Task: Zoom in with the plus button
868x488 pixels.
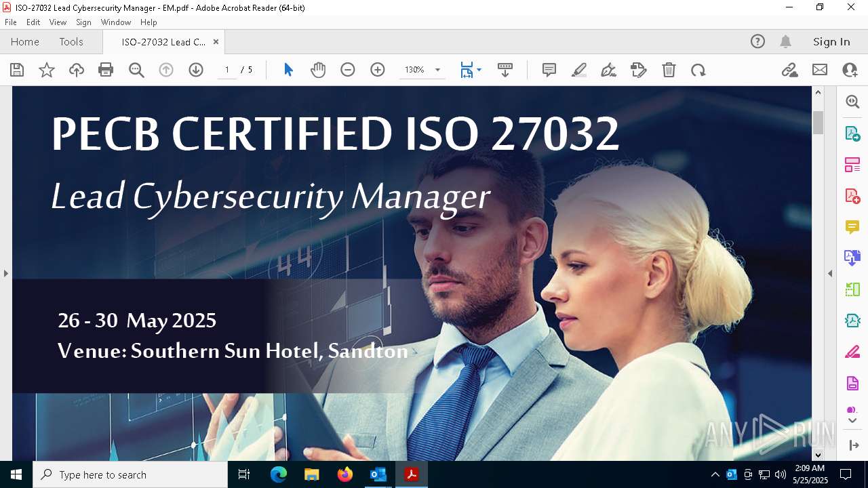Action: (x=378, y=70)
